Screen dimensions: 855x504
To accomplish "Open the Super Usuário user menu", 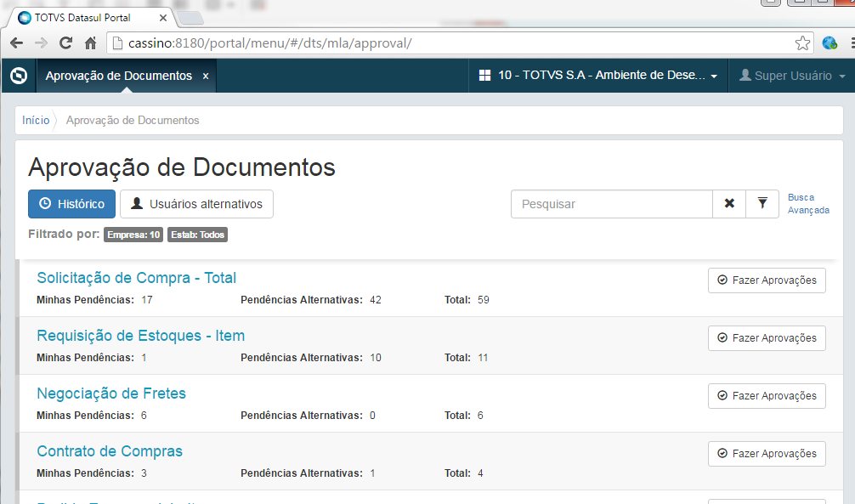I will pyautogui.click(x=792, y=76).
